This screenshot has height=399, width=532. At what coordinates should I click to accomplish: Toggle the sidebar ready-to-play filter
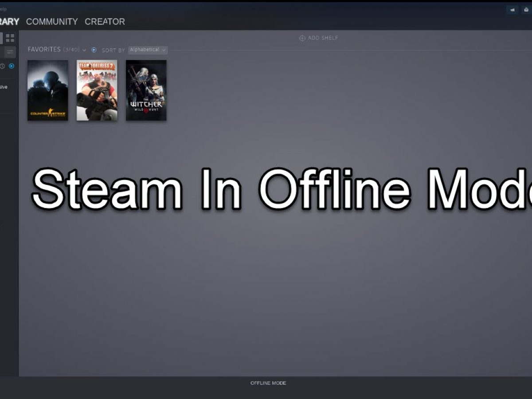(12, 66)
